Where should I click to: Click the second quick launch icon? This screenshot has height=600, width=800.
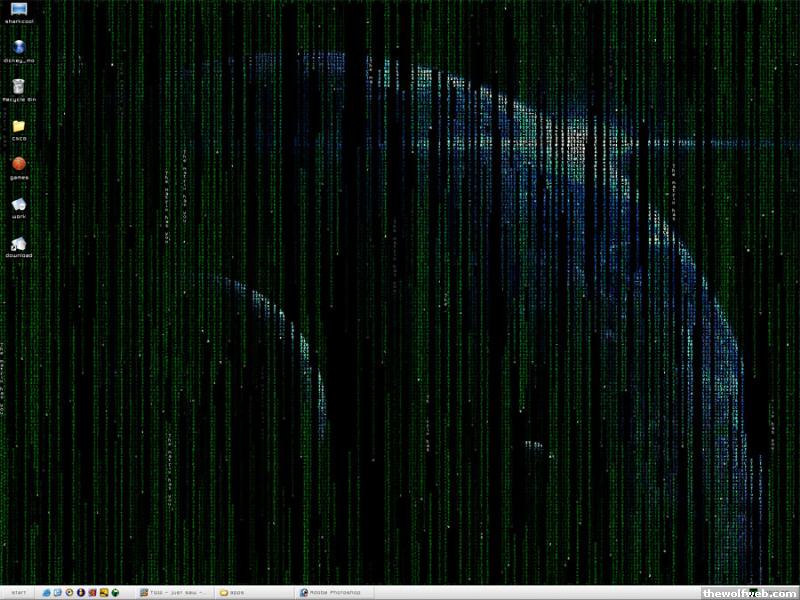(57, 593)
